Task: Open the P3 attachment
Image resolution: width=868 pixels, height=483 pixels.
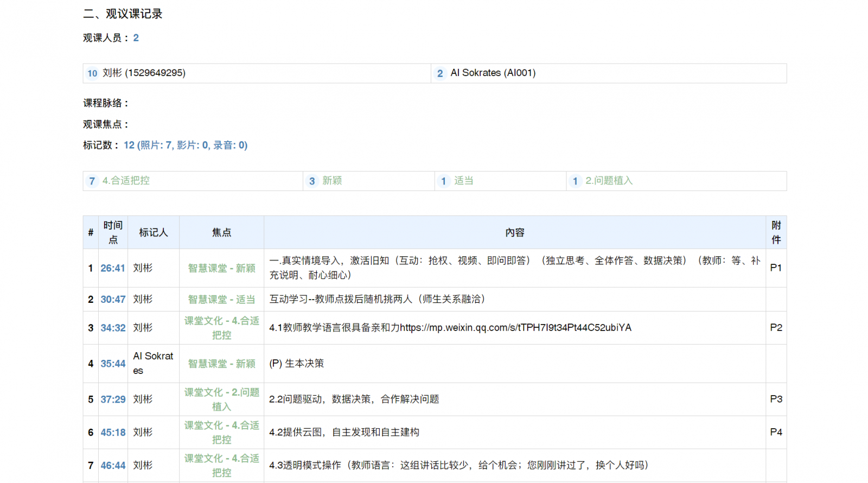Action: click(776, 399)
